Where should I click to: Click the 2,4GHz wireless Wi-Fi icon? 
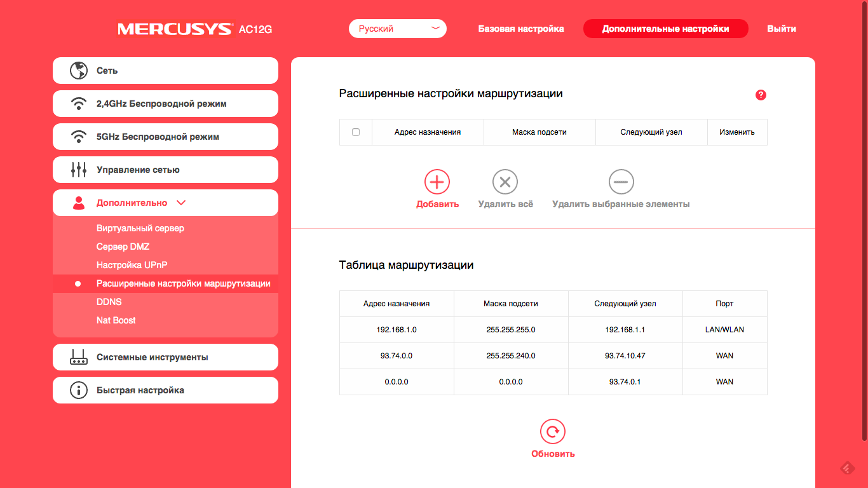pyautogui.click(x=79, y=104)
